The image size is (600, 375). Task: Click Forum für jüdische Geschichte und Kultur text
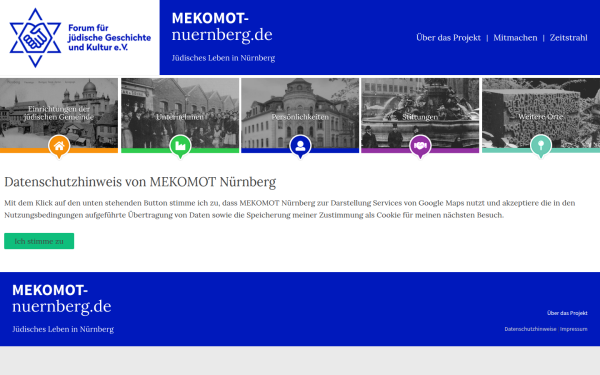tap(109, 38)
